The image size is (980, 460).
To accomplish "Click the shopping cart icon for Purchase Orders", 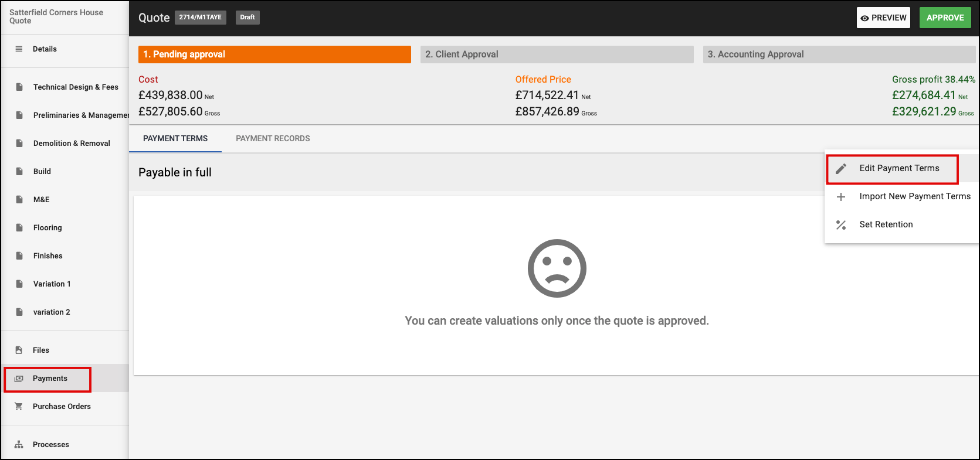I will point(19,407).
